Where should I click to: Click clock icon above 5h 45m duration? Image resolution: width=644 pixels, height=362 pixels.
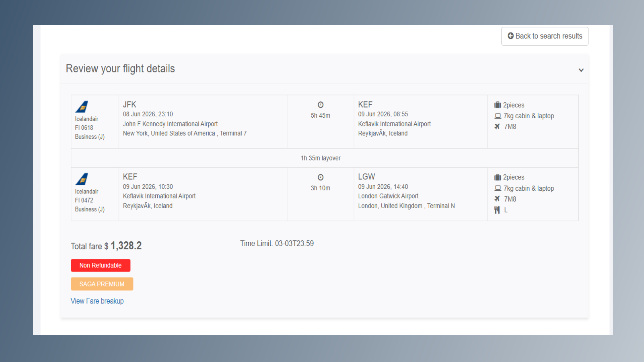click(x=320, y=105)
